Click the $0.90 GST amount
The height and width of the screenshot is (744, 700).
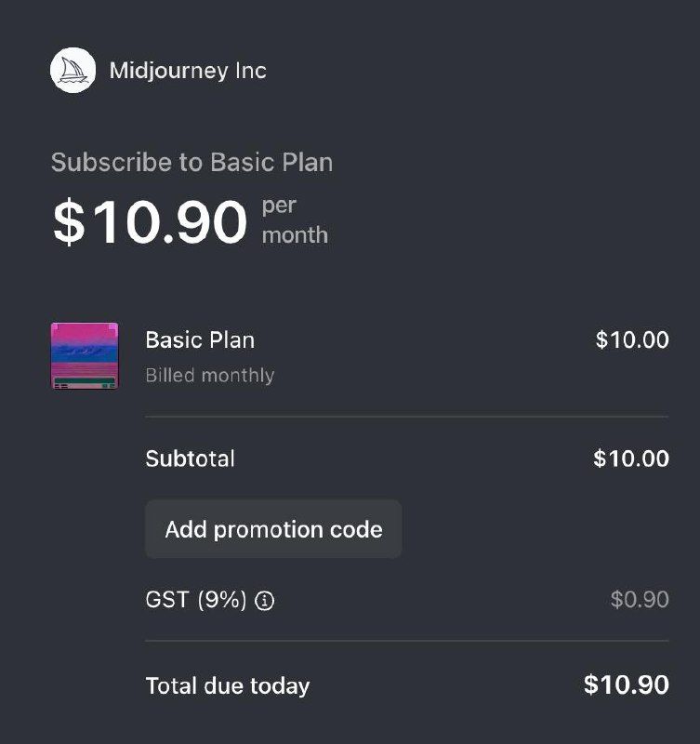click(640, 600)
